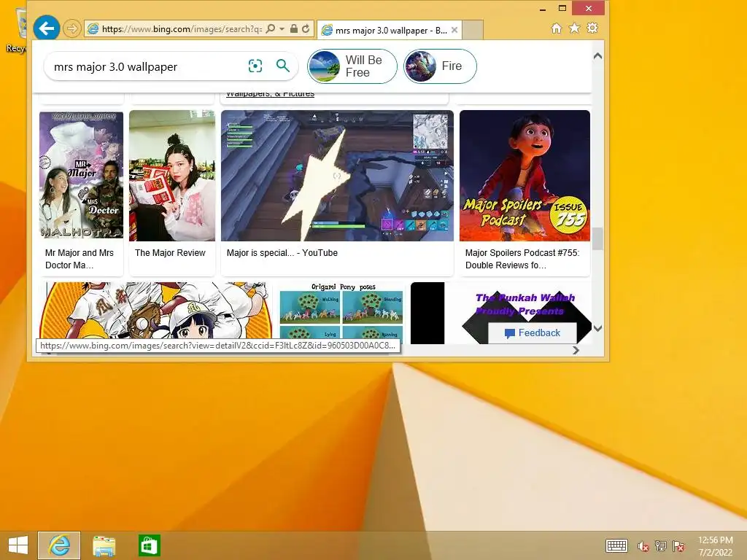Image resolution: width=747 pixels, height=560 pixels.
Task: Select the 'mrs major 3.0 wallpaper' tab
Action: pos(389,30)
